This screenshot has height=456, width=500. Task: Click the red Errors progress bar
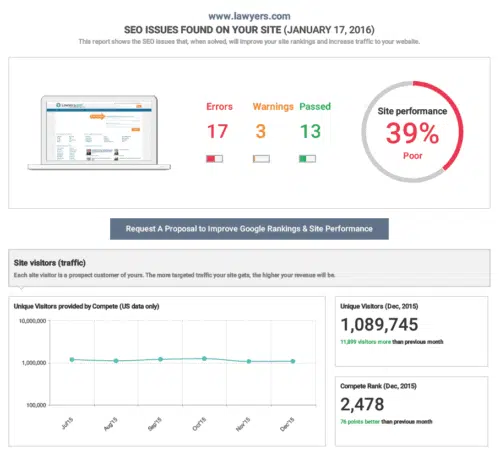point(214,159)
